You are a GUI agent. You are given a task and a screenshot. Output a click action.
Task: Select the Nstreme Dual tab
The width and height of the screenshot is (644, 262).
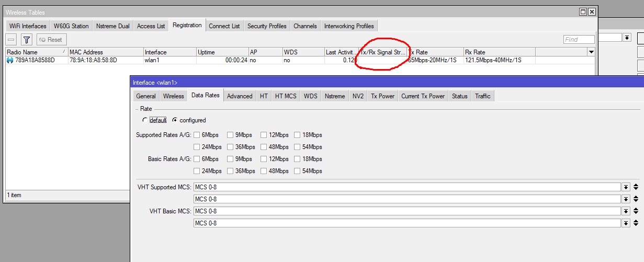pyautogui.click(x=113, y=26)
